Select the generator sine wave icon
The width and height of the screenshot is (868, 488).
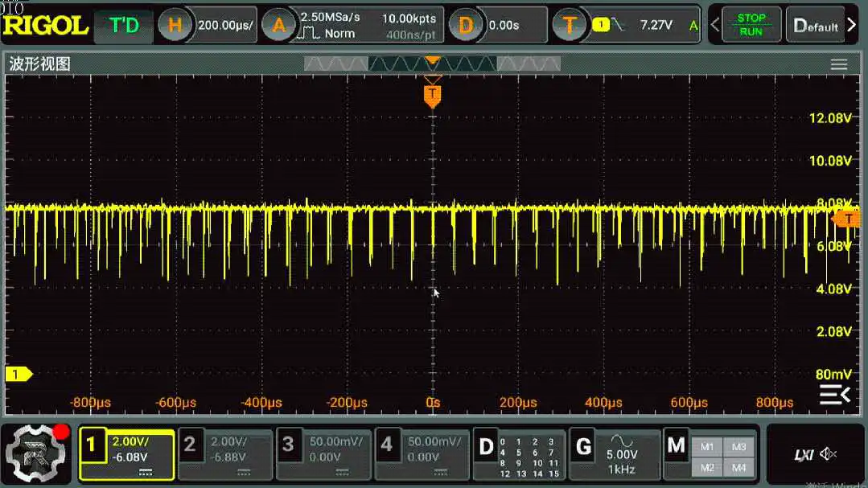pos(621,441)
